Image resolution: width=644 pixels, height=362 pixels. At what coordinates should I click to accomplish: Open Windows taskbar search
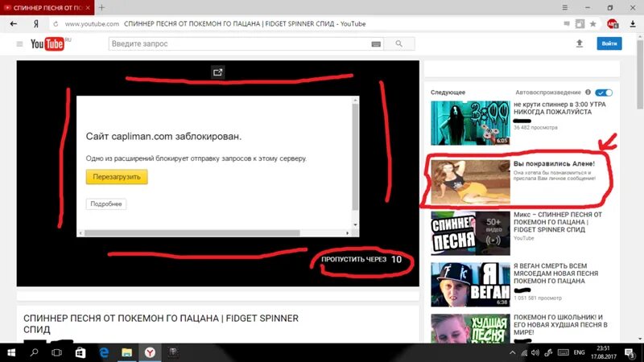[x=34, y=352]
